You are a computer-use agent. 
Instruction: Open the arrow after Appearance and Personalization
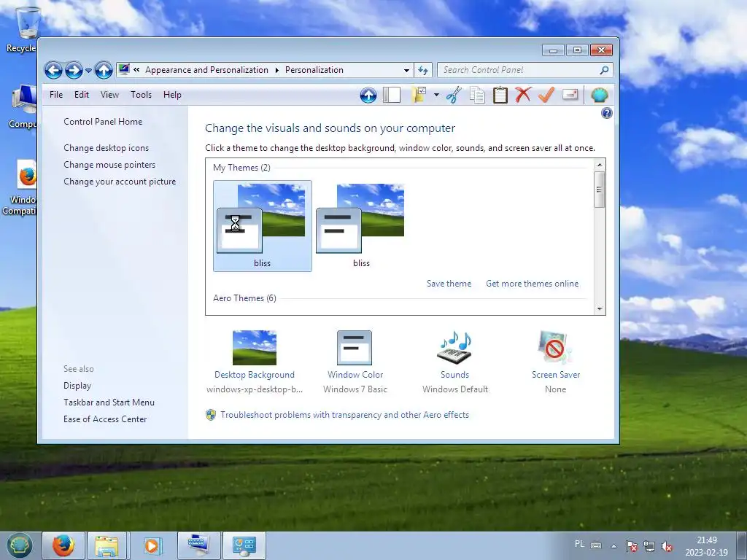click(276, 70)
